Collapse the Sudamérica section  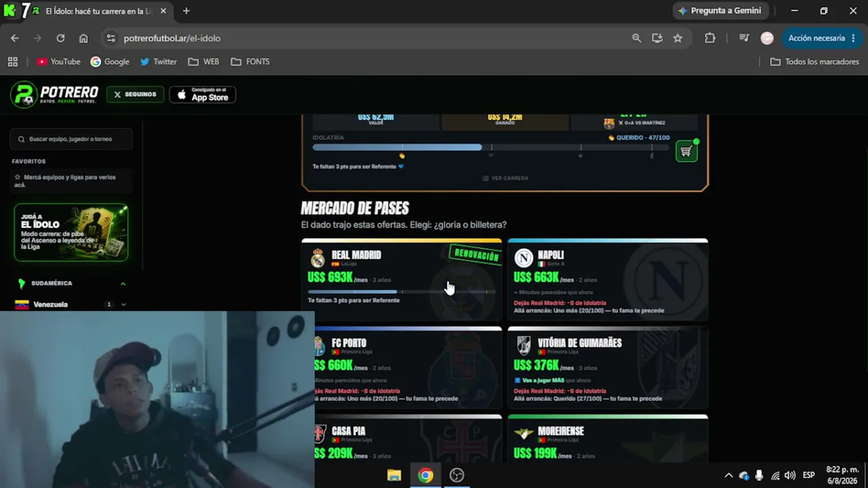tap(123, 283)
